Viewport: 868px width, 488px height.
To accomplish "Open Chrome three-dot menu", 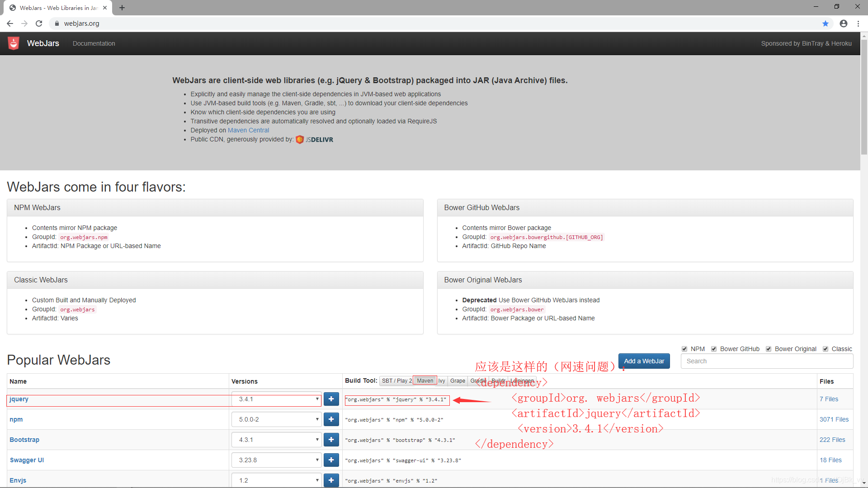I will tap(858, 23).
